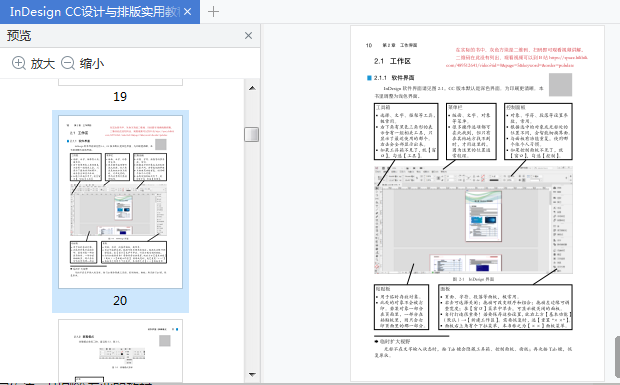This screenshot has width=620, height=385.
Task: Switch to the InDesign CC设计与排版实用教程 tab
Action: click(x=94, y=12)
